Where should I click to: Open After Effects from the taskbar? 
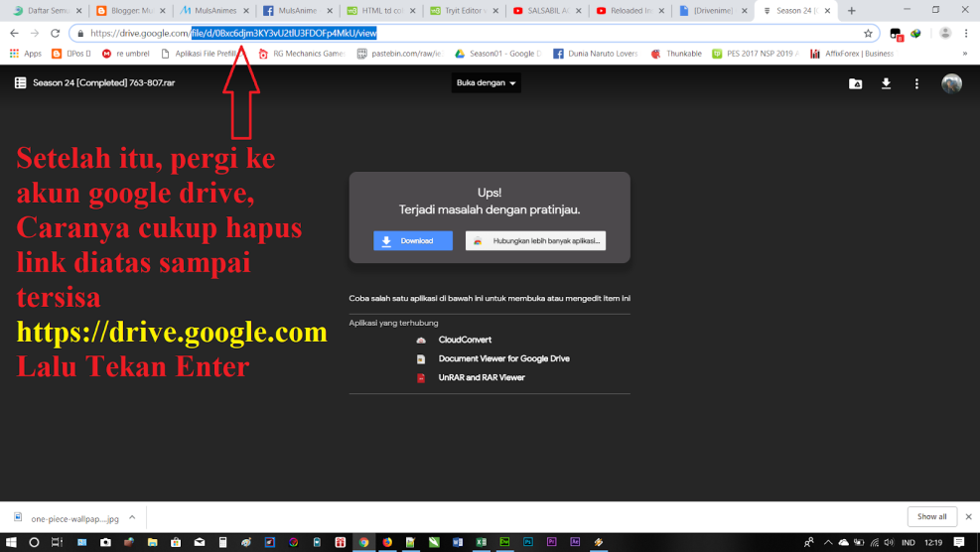[x=575, y=542]
